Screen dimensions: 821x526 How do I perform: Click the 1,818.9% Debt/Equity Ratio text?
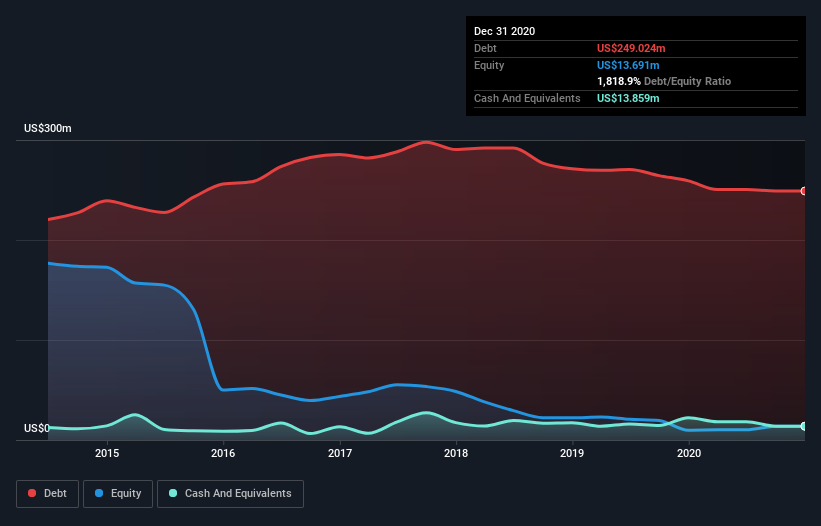pyautogui.click(x=664, y=81)
